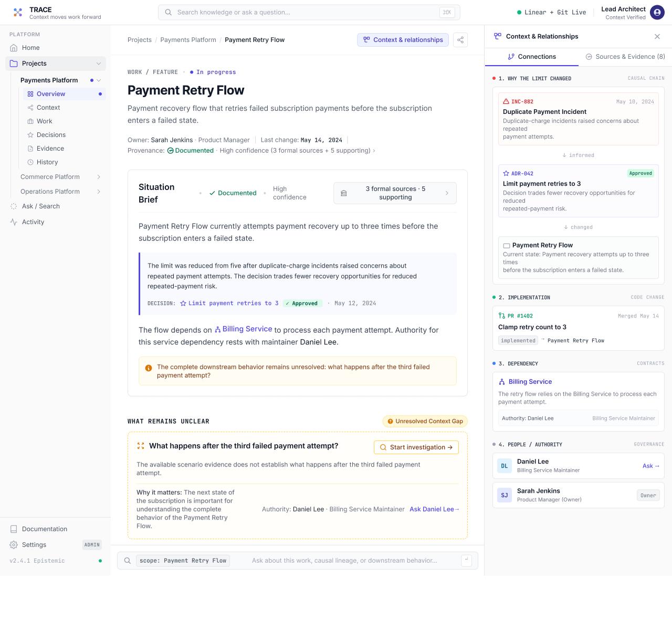Open the user avatar menu

pyautogui.click(x=657, y=12)
